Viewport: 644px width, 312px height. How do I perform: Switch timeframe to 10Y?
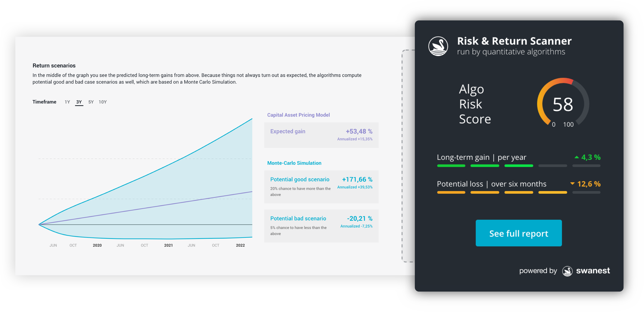point(102,102)
